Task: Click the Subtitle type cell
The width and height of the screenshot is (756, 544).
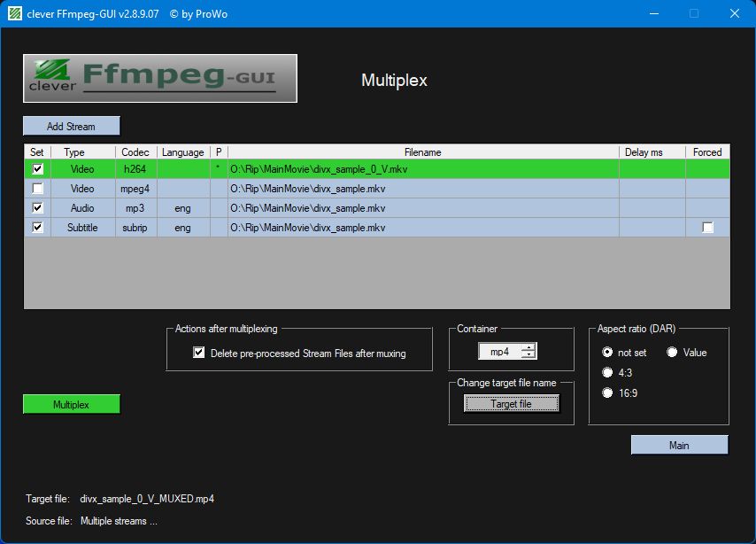Action: click(x=83, y=228)
